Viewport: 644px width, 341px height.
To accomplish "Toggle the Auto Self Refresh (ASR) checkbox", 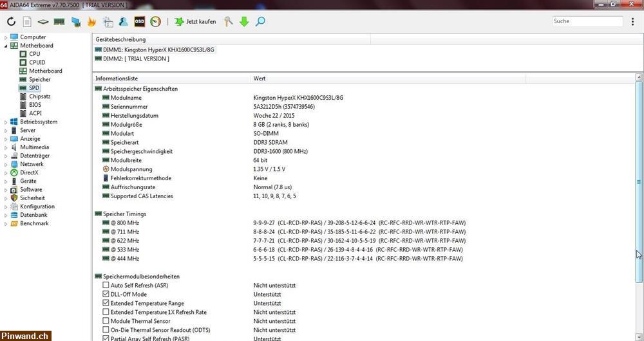I will pos(106,285).
